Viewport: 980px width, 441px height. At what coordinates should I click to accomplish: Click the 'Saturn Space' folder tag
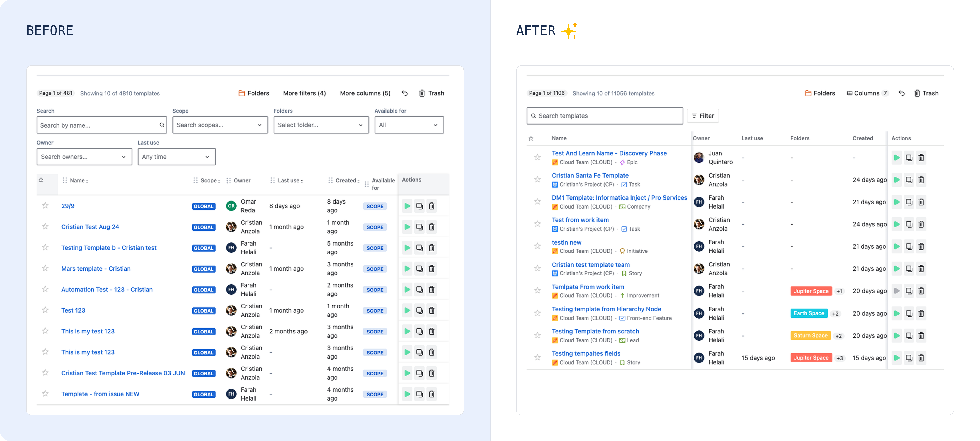(810, 336)
